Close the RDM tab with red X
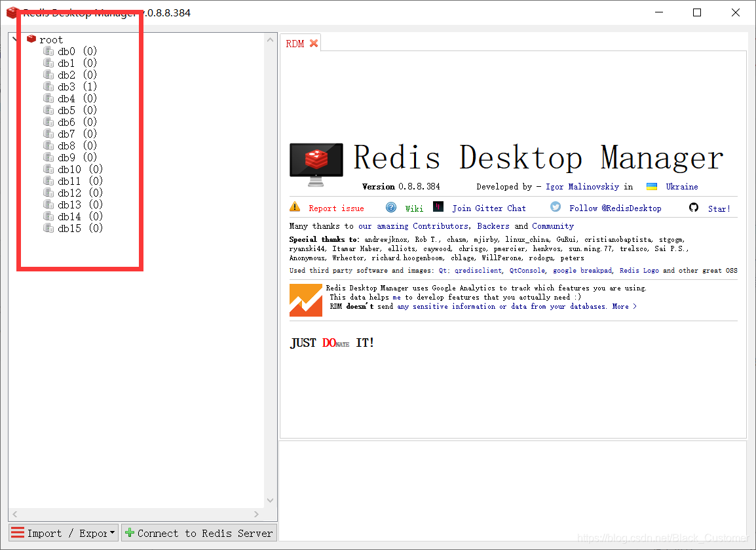Image resolution: width=756 pixels, height=550 pixels. click(314, 43)
